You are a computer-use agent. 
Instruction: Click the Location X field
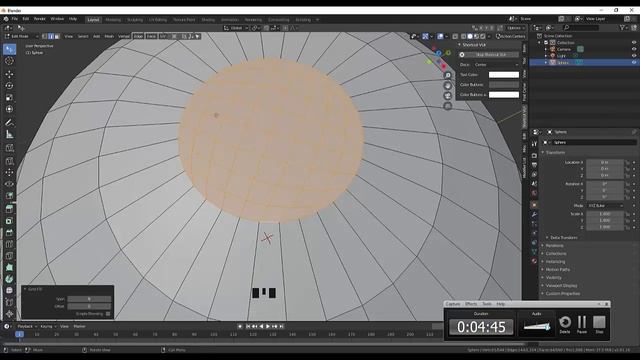(x=605, y=162)
